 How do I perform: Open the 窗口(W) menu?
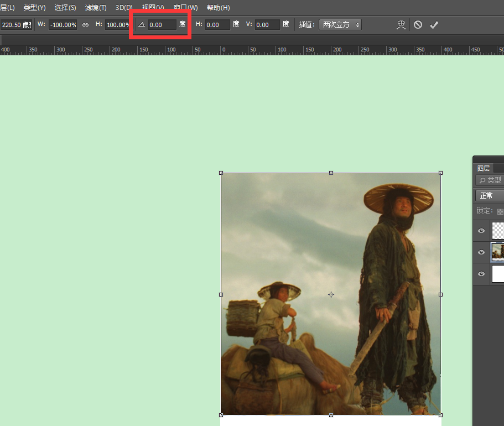[x=185, y=7]
